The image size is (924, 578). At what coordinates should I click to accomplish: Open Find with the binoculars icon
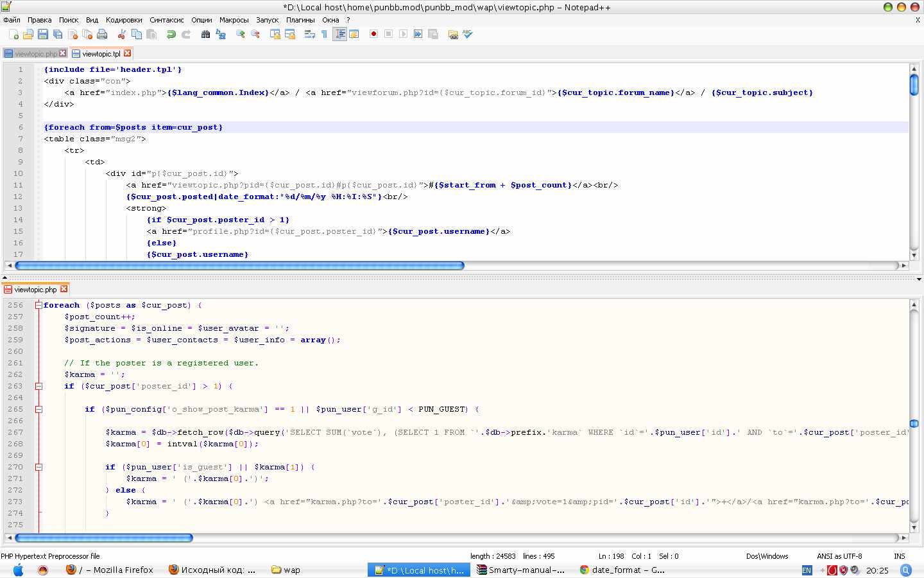click(205, 34)
